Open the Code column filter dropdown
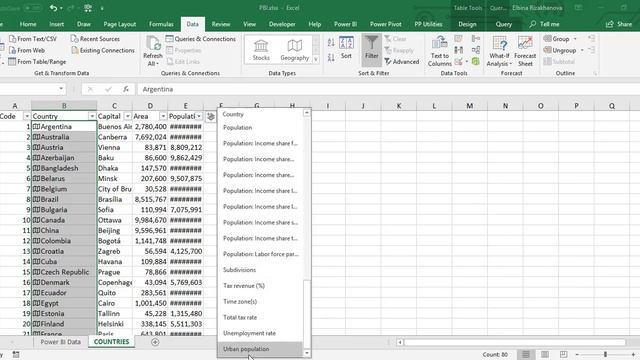 pyautogui.click(x=27, y=116)
